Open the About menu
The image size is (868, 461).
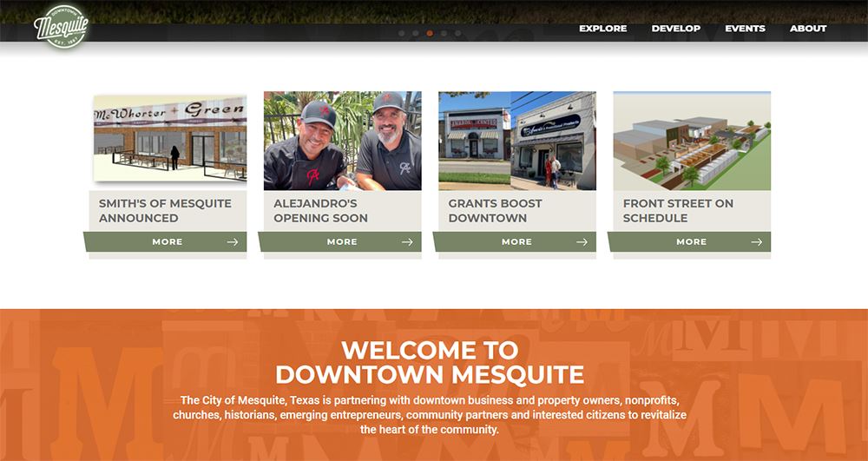pyautogui.click(x=808, y=29)
